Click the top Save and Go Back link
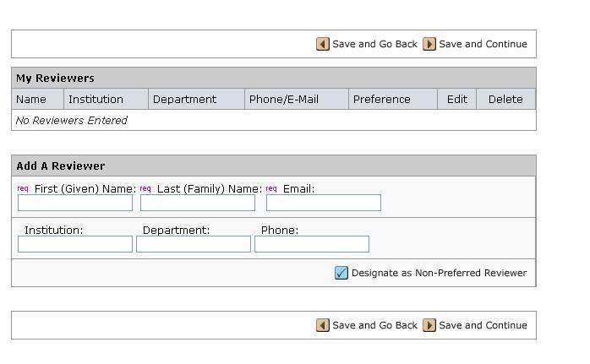This screenshot has height=364, width=590. [374, 44]
